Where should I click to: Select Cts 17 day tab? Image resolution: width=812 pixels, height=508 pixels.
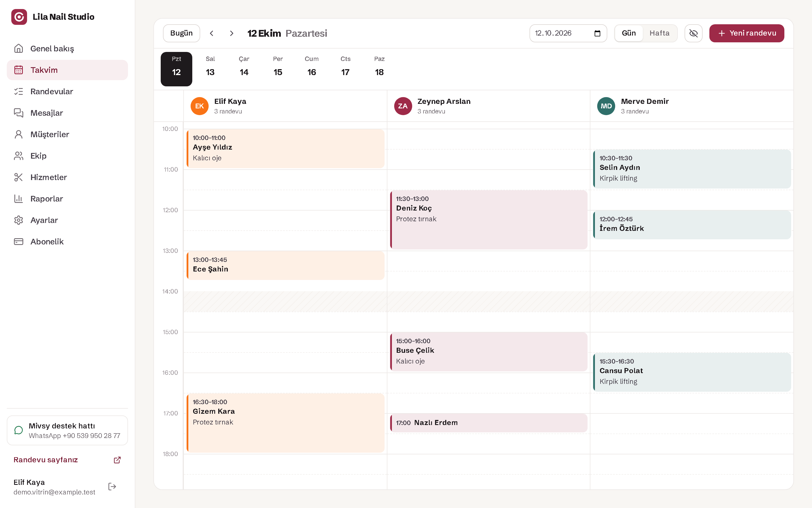(345, 69)
